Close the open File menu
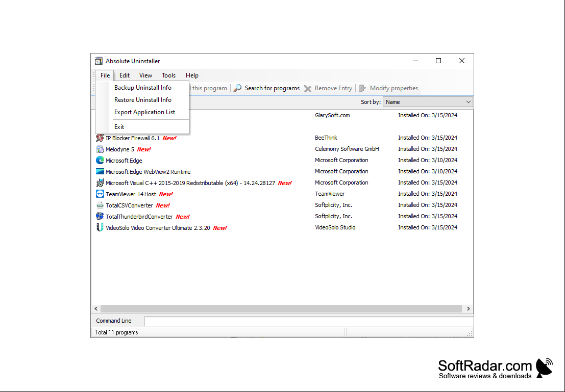This screenshot has width=565, height=392. coord(105,75)
